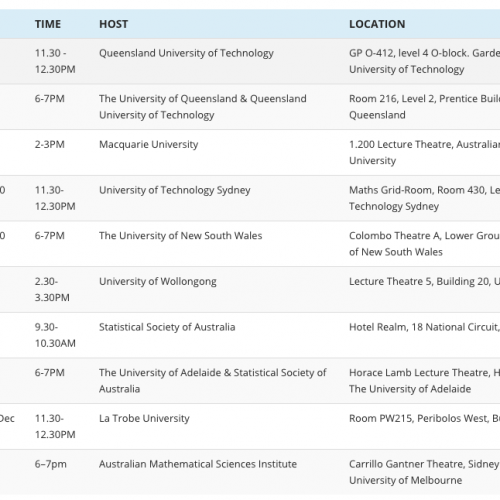Click the 9.30-10.30AM time cell
500x500 pixels.
pyautogui.click(x=55, y=335)
